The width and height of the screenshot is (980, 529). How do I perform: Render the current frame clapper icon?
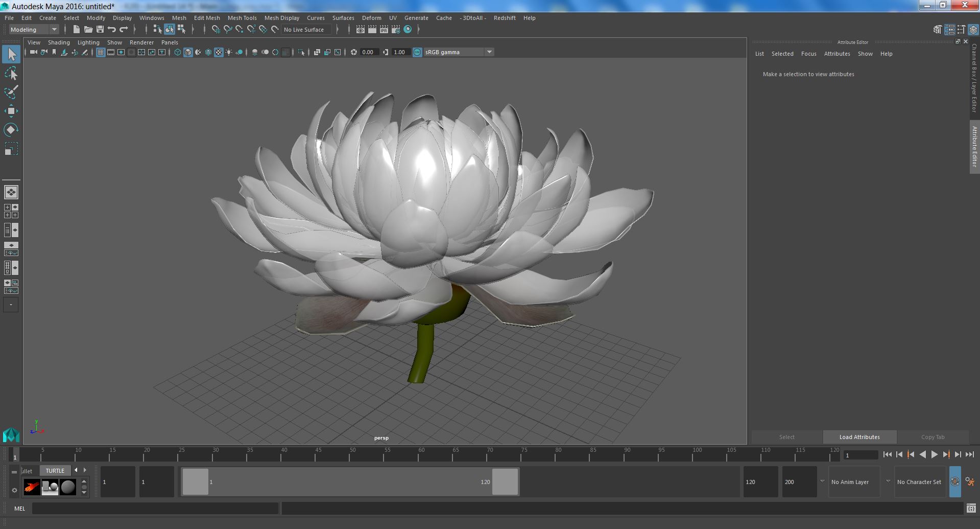[x=372, y=29]
